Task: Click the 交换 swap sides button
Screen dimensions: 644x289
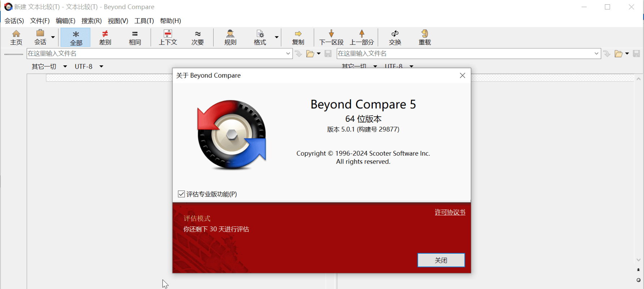Action: coord(395,38)
